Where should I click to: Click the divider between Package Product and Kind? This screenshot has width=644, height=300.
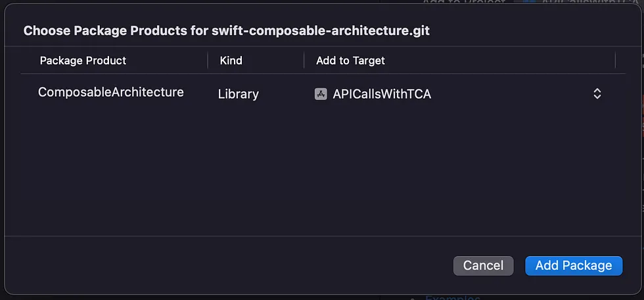tap(208, 61)
